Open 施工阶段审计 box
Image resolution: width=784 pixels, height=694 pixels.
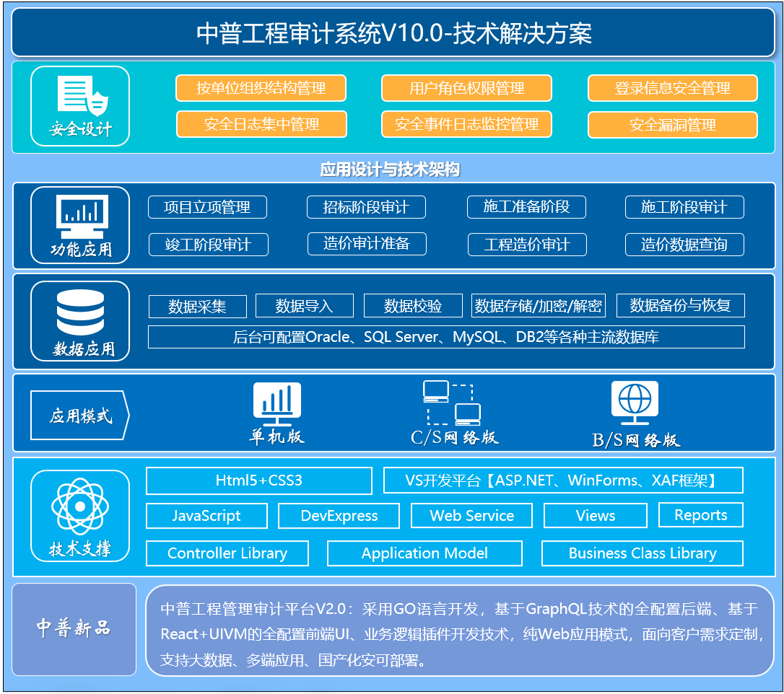pyautogui.click(x=684, y=207)
